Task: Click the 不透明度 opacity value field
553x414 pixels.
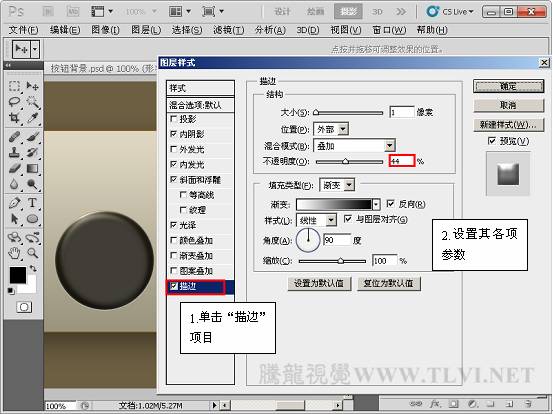Action: coord(402,161)
